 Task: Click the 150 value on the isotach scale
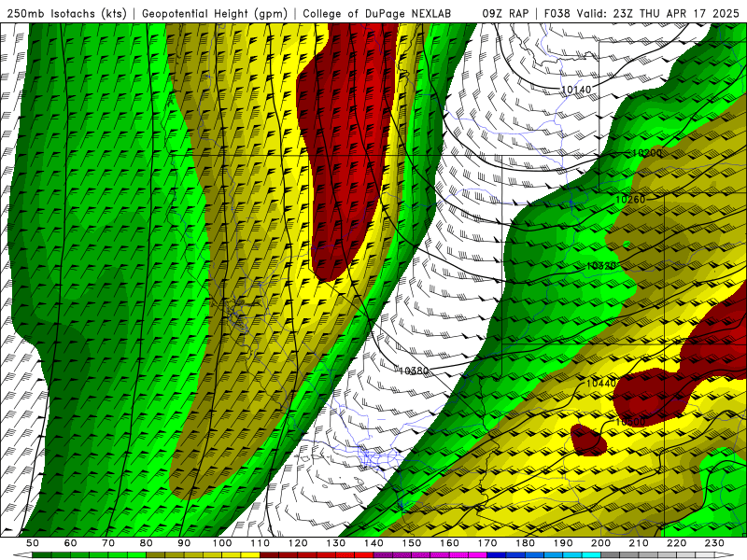click(412, 543)
